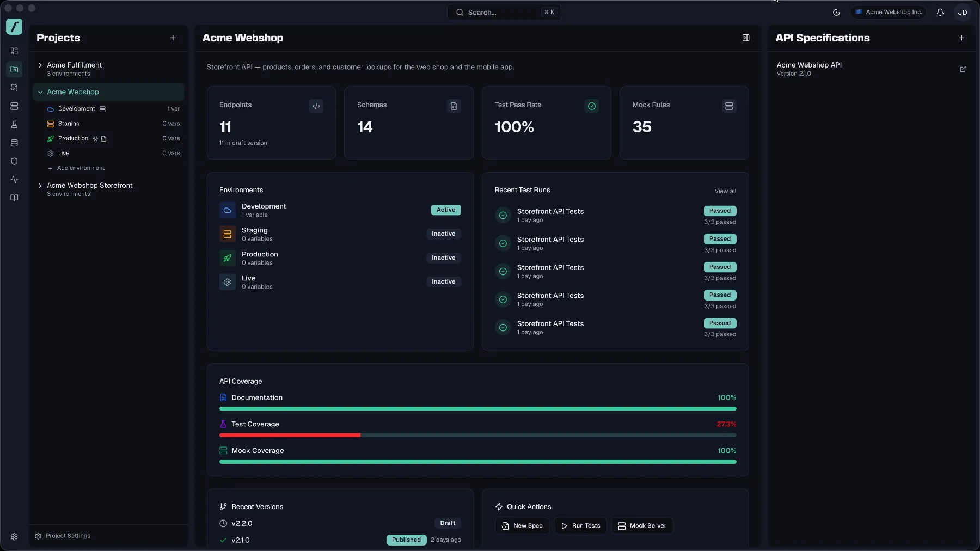Toggle the side panel icon beside Acme Webshop
Image resolution: width=980 pixels, height=551 pixels.
click(746, 38)
